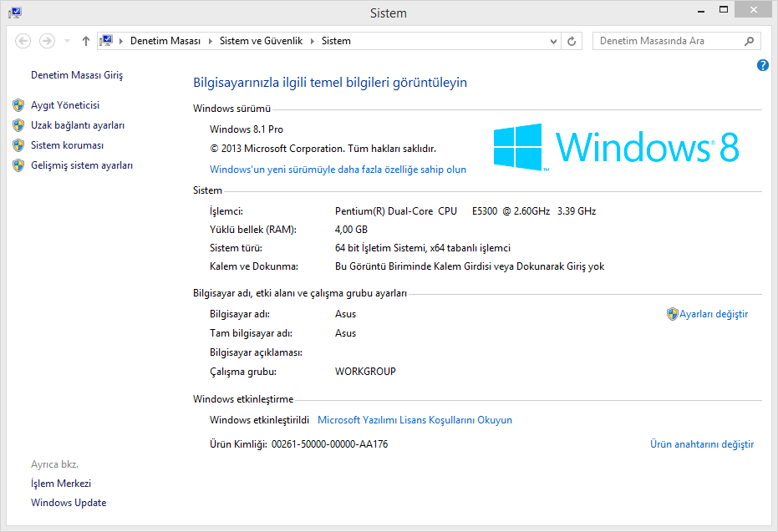Screen dimensions: 778x532
Task: Open Uzak bağlantı ayarları
Action: coord(78,125)
